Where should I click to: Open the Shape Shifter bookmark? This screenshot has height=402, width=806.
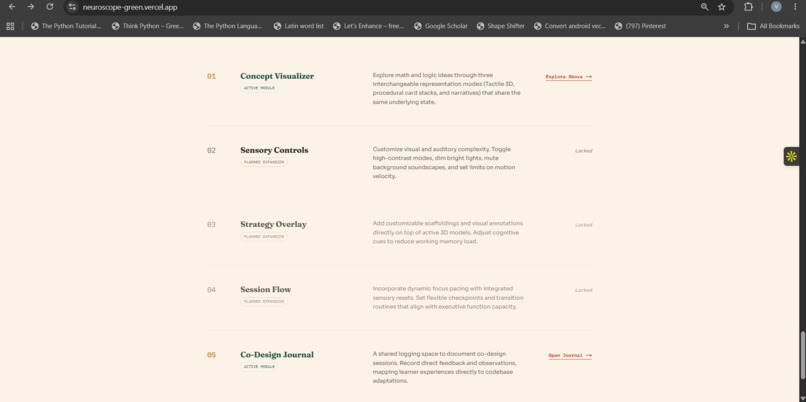501,26
